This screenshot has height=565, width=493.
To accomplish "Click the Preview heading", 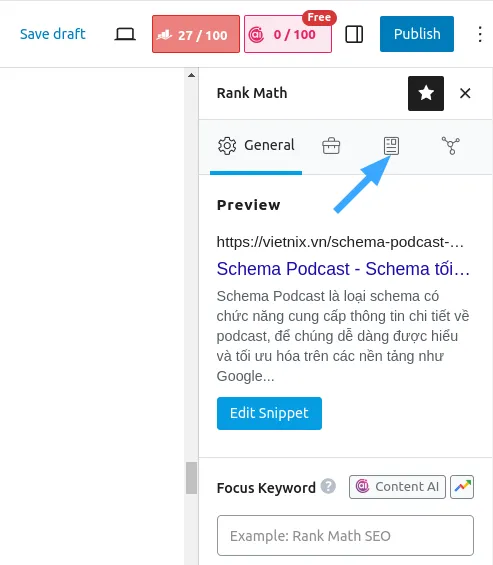I will pyautogui.click(x=248, y=205).
